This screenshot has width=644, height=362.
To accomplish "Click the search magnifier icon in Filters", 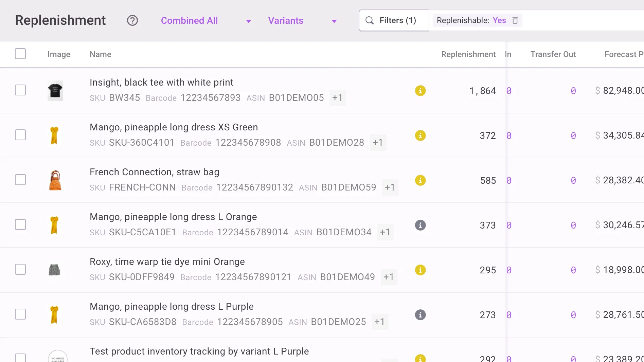I will (x=370, y=20).
